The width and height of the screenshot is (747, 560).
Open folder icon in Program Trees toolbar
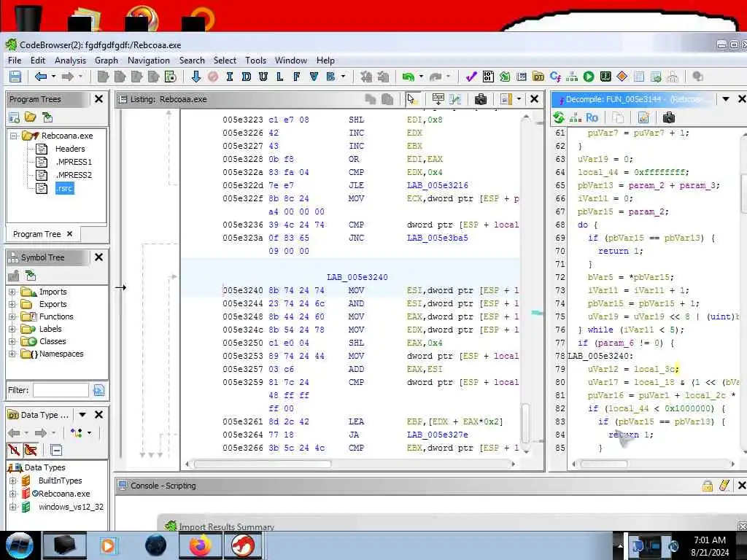tap(31, 117)
